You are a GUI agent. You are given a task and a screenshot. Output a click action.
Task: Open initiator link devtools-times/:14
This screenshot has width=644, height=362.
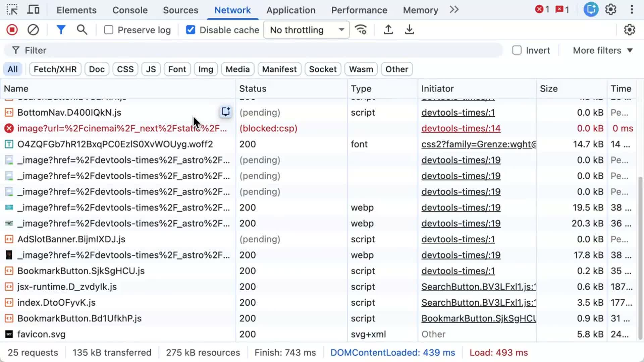point(461,128)
